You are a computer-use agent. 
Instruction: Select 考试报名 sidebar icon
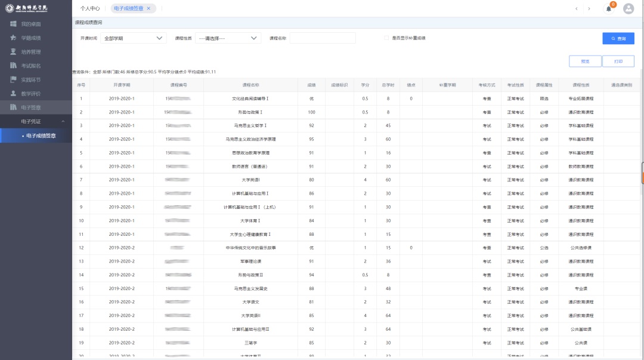[14, 66]
